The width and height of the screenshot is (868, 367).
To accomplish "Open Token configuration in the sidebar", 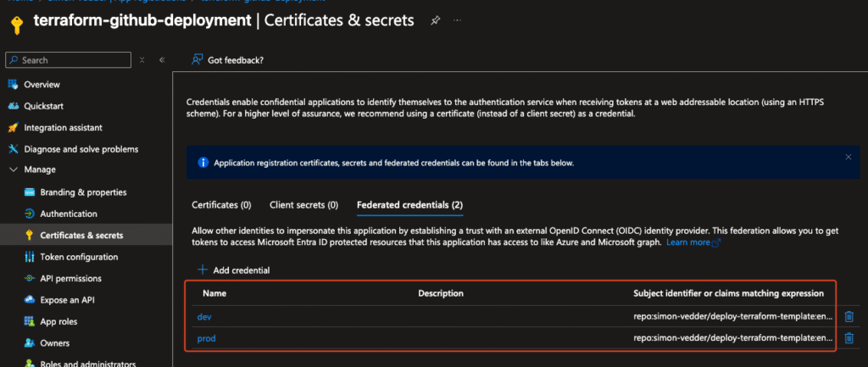I will [x=79, y=257].
